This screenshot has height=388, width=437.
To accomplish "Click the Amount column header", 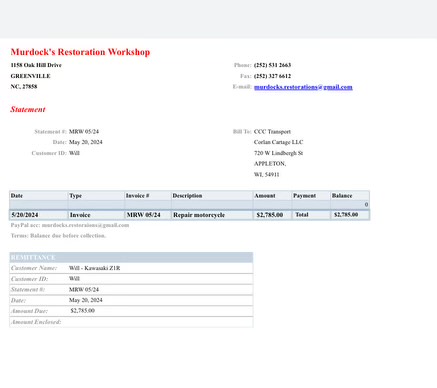I will tap(265, 196).
